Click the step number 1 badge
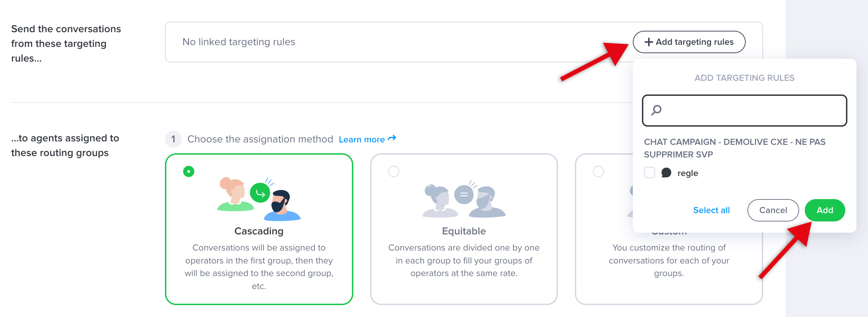Viewport: 868px width, 317px height. (173, 139)
